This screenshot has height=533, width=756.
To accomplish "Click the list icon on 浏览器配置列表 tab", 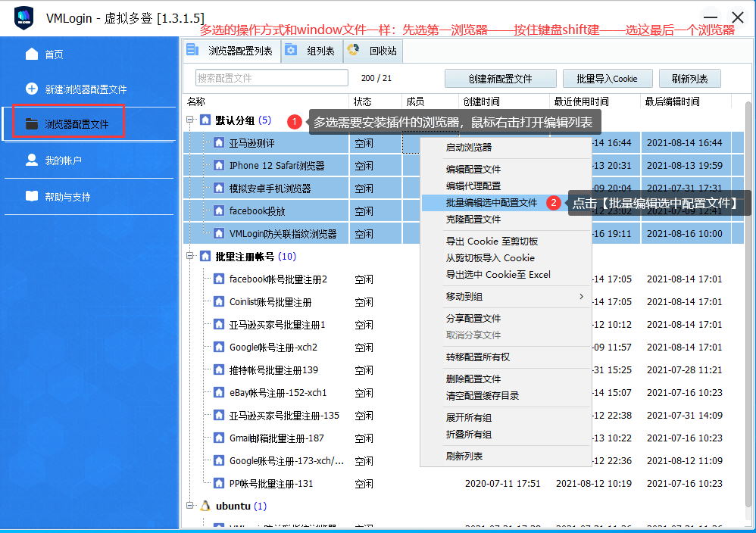I will [193, 50].
